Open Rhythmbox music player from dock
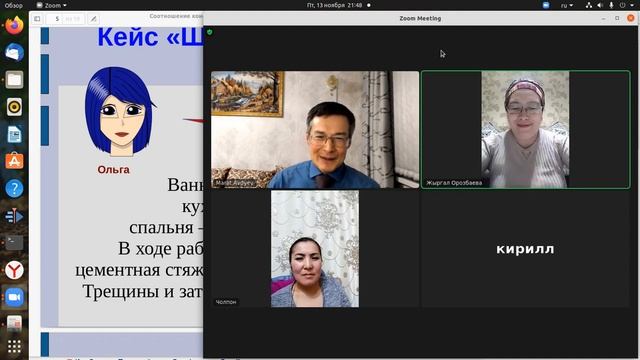The height and width of the screenshot is (360, 640). pos(14,107)
